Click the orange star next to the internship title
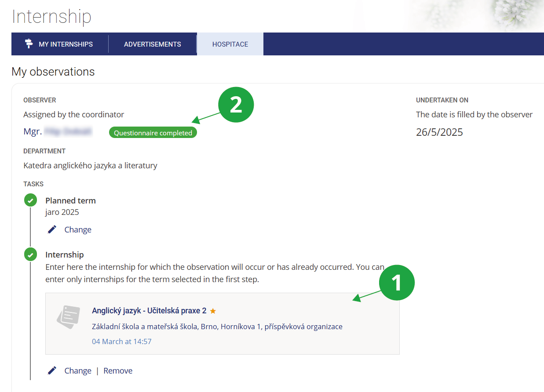The image size is (544, 392). (213, 311)
